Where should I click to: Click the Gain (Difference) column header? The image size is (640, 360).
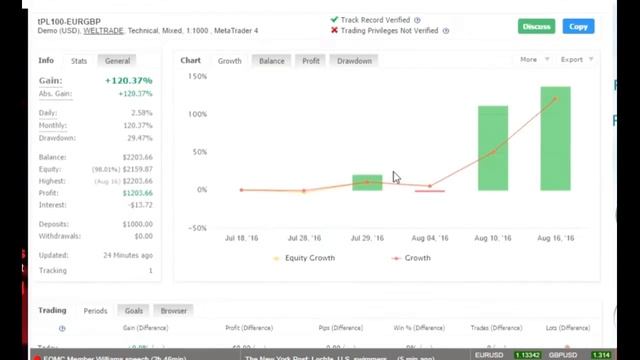[145, 328]
